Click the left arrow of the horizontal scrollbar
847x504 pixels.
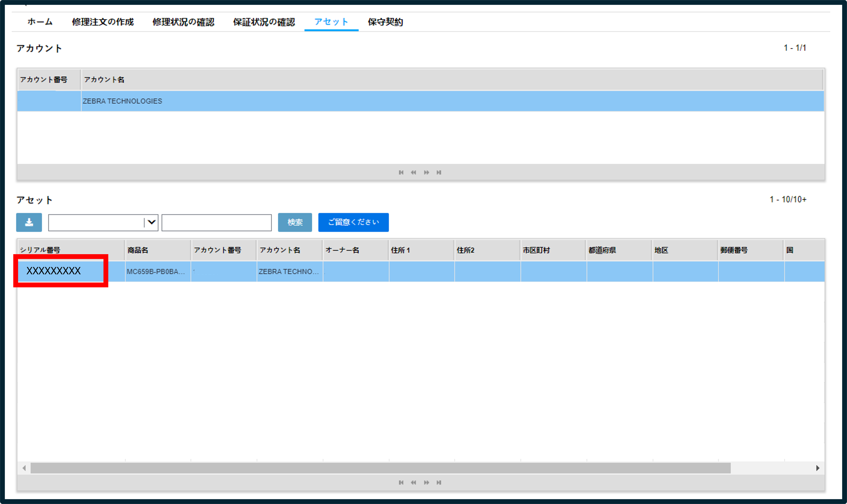(24, 468)
